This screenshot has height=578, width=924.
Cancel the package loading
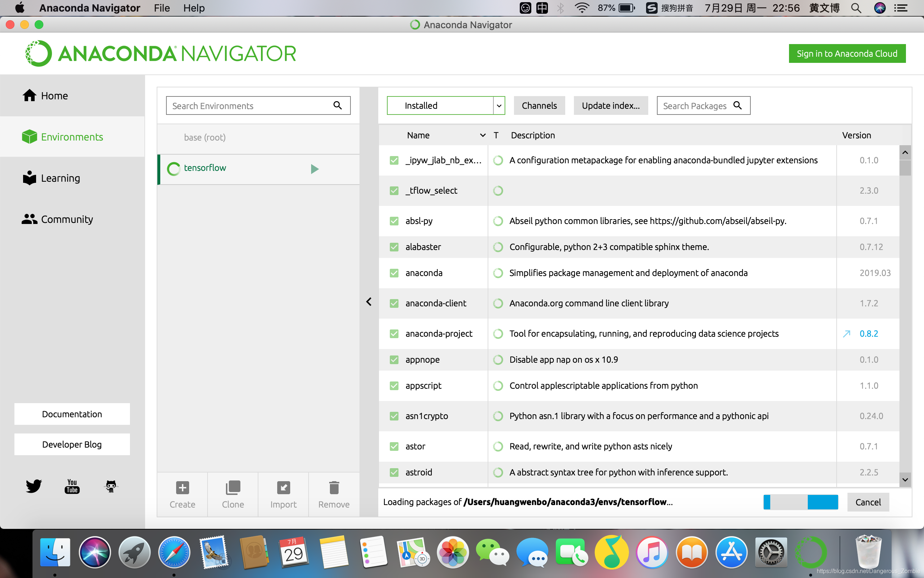(868, 502)
